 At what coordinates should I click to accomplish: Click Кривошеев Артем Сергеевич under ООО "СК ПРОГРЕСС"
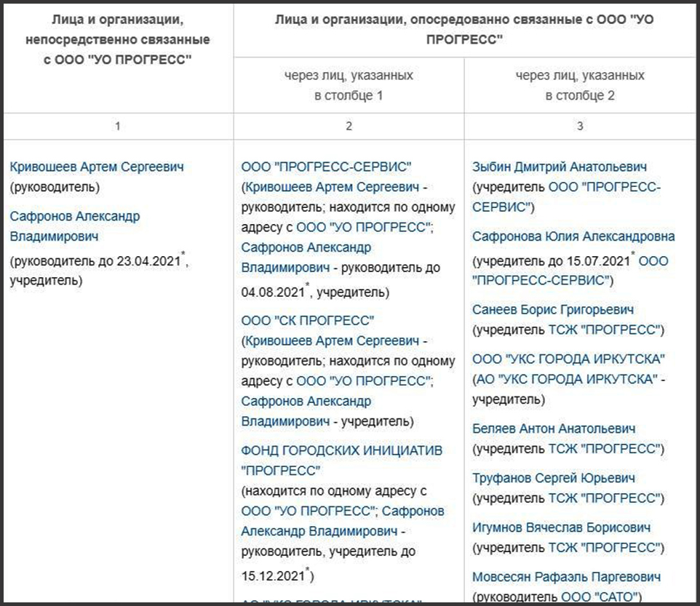tap(332, 341)
